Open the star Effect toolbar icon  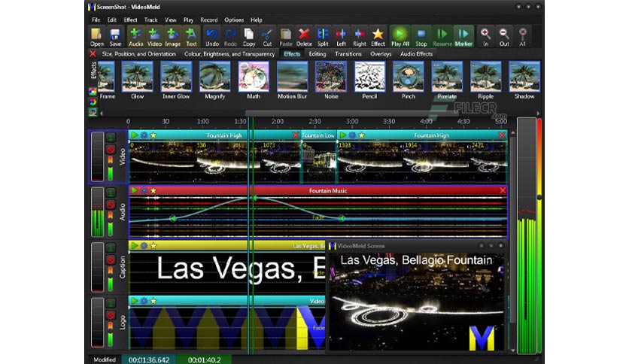(x=378, y=37)
